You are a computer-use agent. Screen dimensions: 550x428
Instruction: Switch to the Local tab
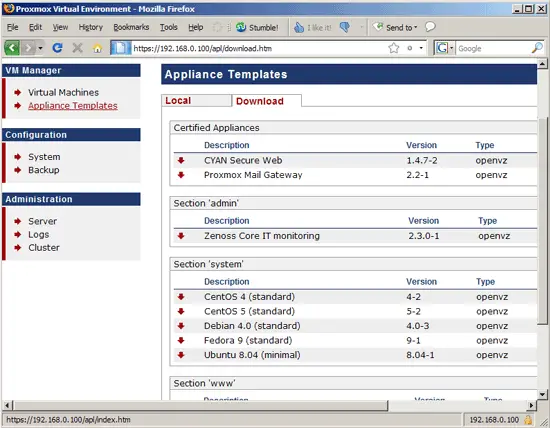tap(196, 101)
